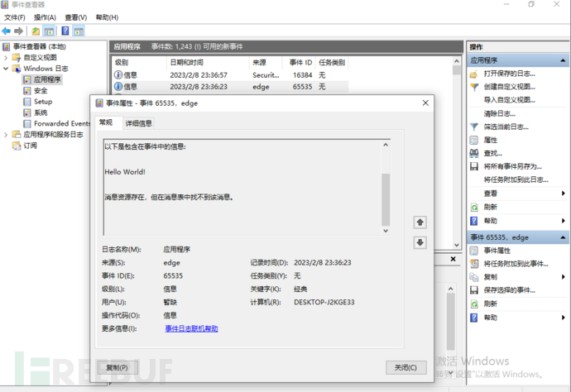Click Clear Log (清除日志...) action

click(x=499, y=113)
